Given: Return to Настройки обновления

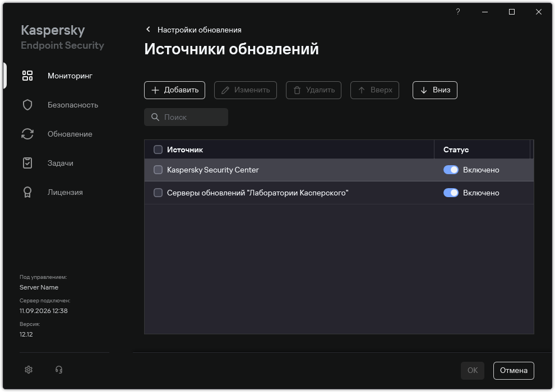Looking at the screenshot, I should pyautogui.click(x=199, y=30).
